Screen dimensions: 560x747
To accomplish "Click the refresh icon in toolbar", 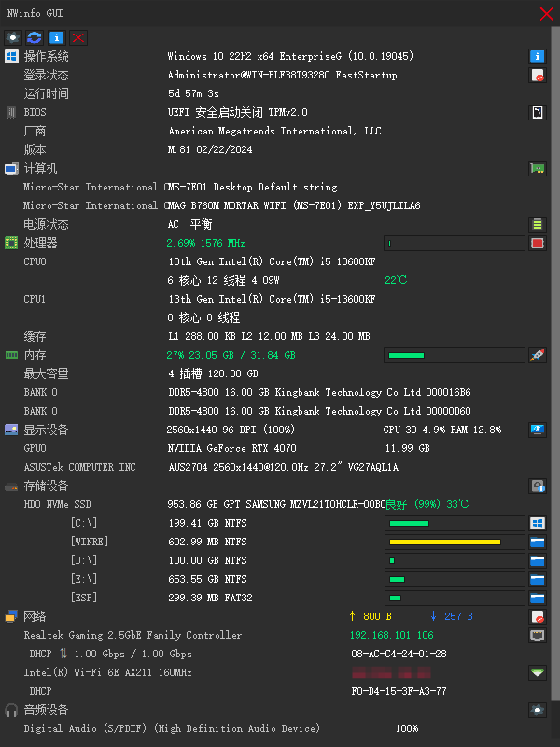I will [x=35, y=37].
